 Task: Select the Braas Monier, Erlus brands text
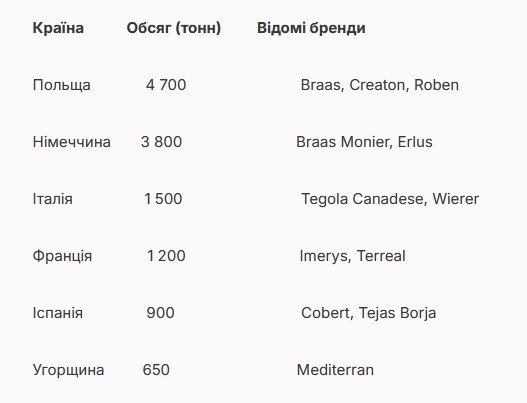click(x=364, y=142)
